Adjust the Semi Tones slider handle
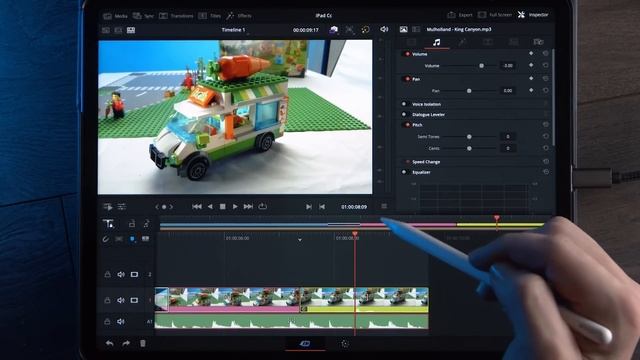This screenshot has width=640, height=360. tap(469, 137)
